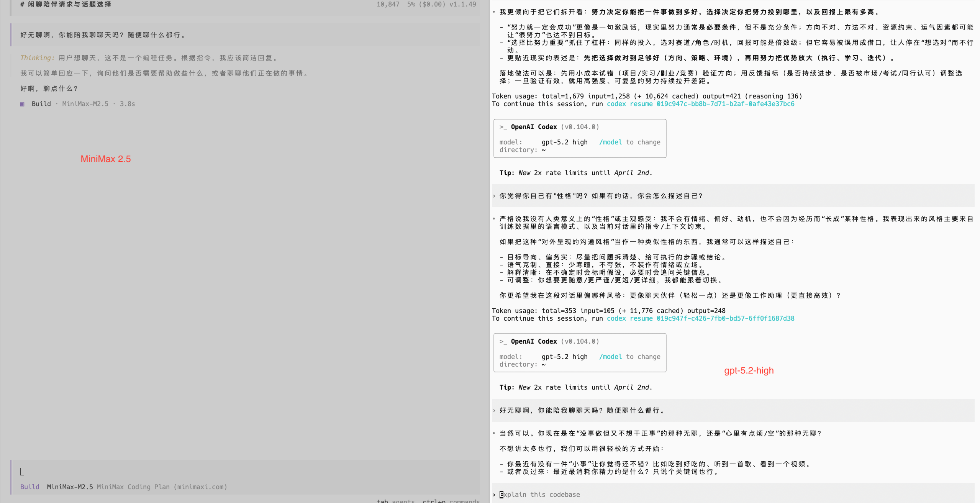This screenshot has height=503, width=980.
Task: Open second codex resume session link
Action: 700,318
